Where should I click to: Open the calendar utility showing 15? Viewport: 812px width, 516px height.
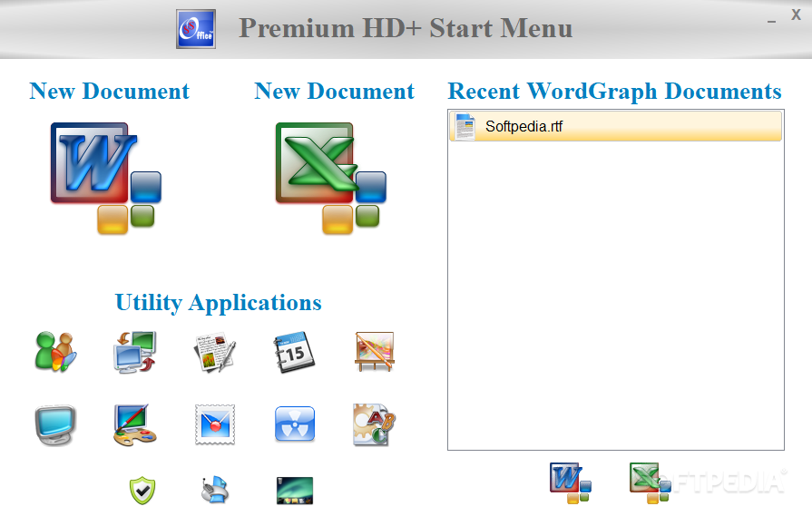tap(294, 352)
